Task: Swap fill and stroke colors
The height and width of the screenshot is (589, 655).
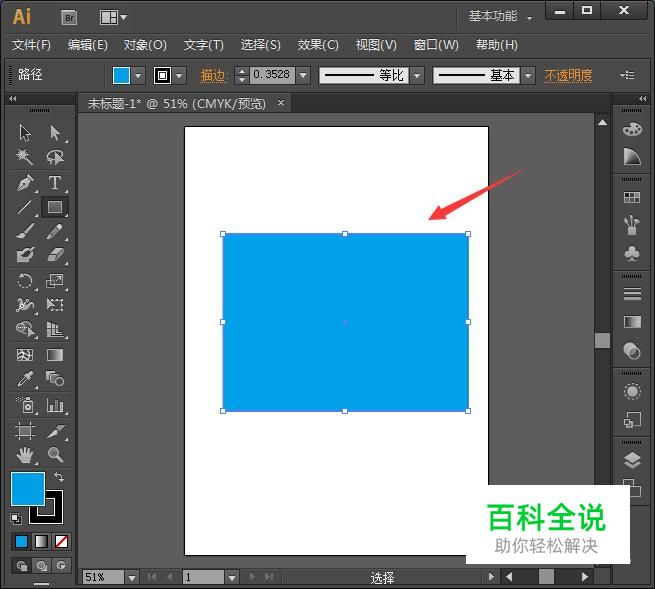Action: click(x=59, y=478)
